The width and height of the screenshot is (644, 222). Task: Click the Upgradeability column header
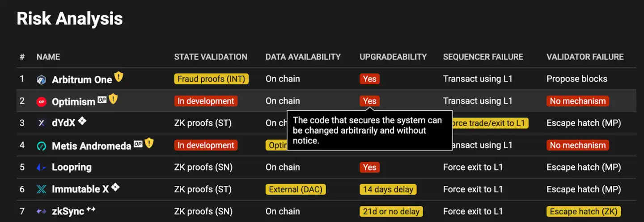click(x=393, y=57)
